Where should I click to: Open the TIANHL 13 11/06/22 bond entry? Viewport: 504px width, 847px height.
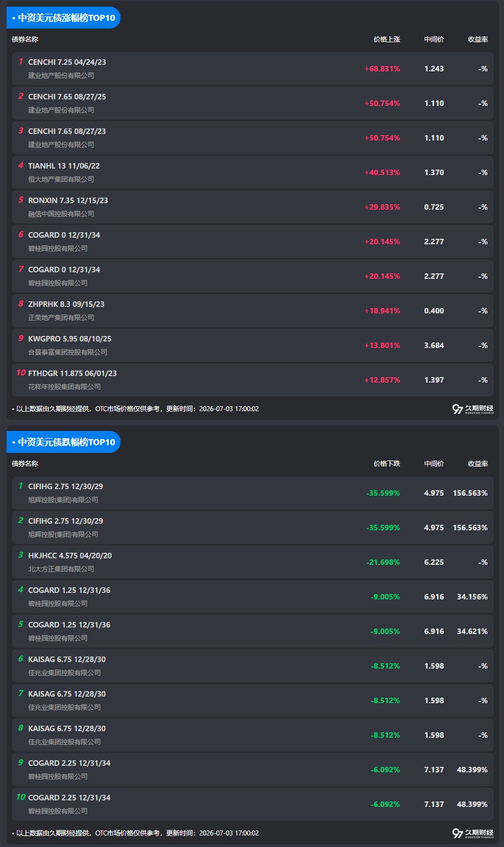253,172
